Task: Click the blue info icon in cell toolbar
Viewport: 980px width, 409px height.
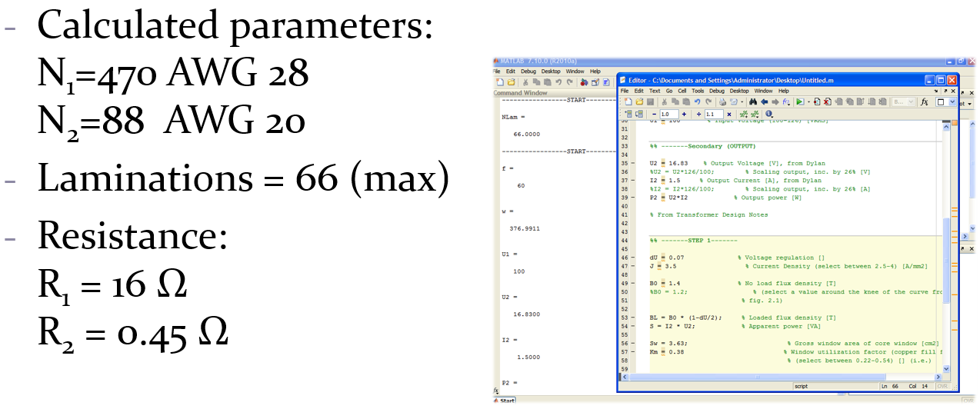Action: click(769, 114)
